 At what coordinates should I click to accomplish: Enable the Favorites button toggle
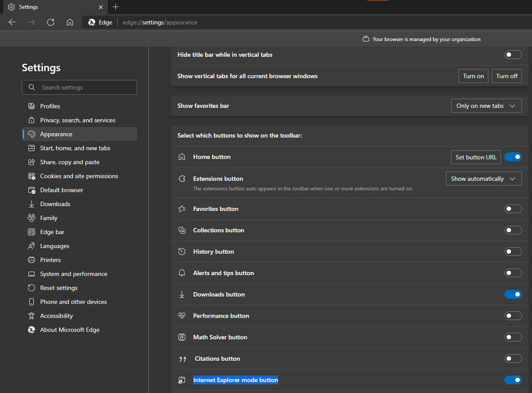tap(513, 209)
